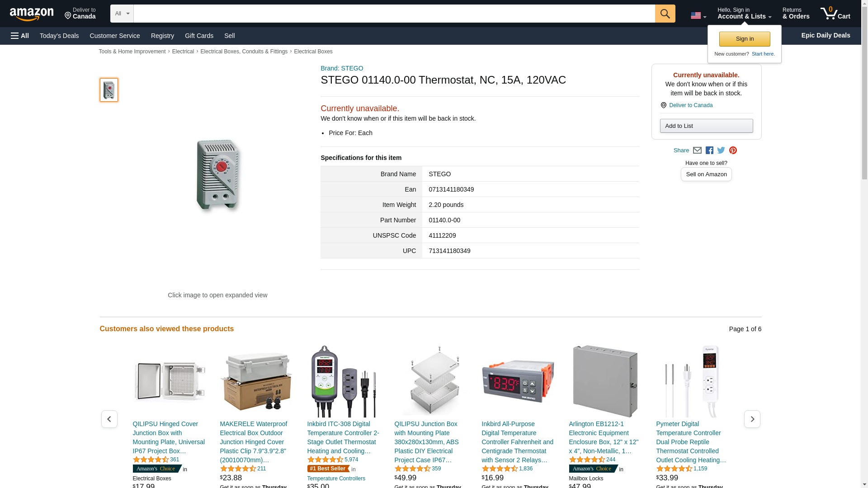Open the All hamburger menu

(x=20, y=36)
